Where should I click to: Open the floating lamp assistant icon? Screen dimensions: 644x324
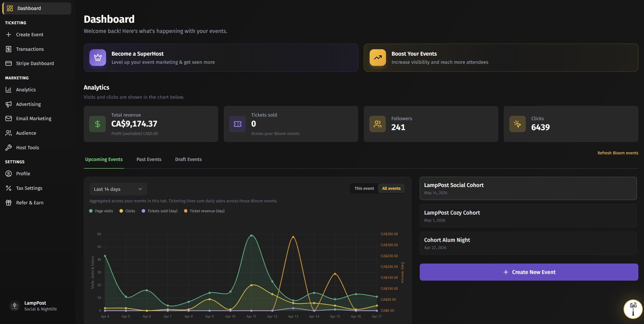pyautogui.click(x=633, y=309)
